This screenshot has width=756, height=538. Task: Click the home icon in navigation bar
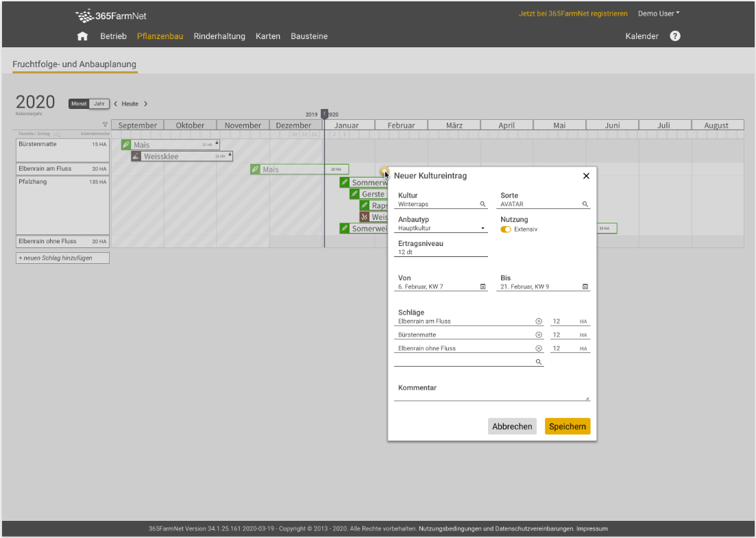82,36
